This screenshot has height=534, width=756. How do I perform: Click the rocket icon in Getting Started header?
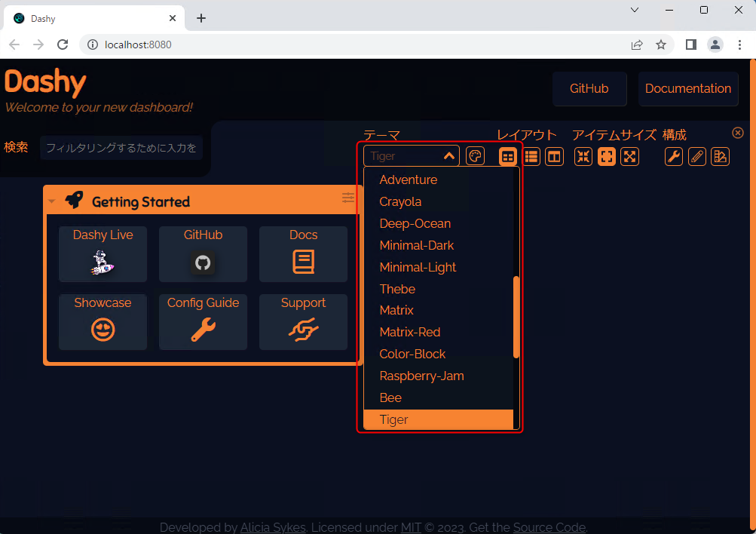(75, 200)
